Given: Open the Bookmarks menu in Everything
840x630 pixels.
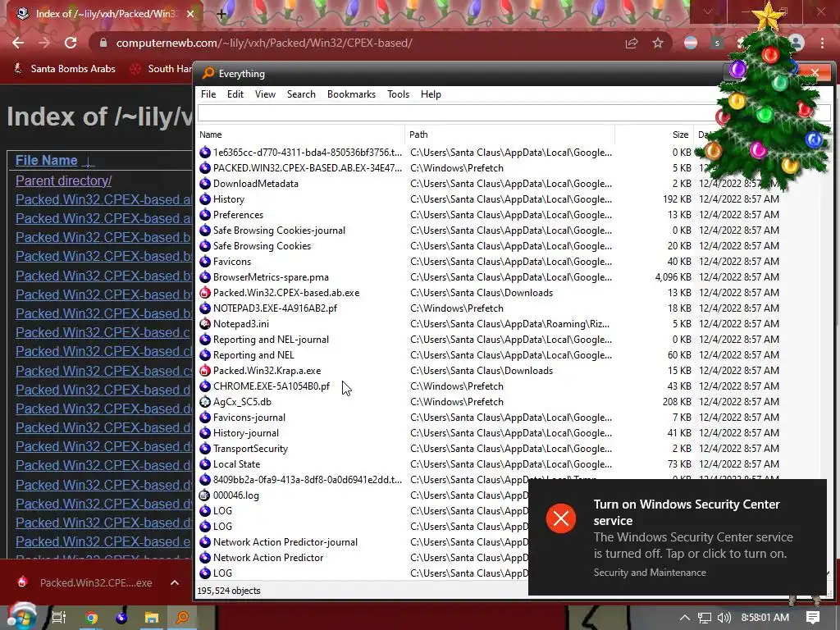Looking at the screenshot, I should coord(351,94).
